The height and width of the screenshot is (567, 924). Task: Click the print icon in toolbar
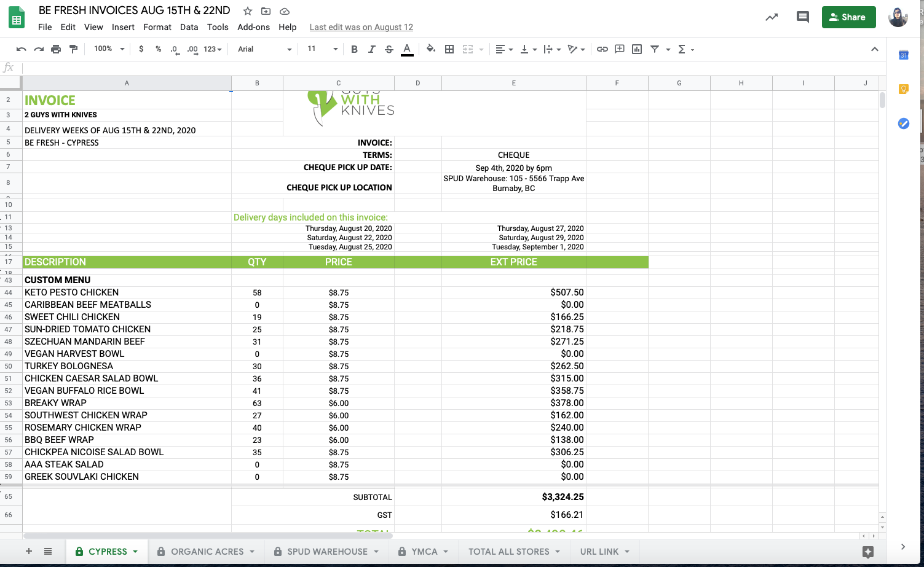tap(56, 49)
